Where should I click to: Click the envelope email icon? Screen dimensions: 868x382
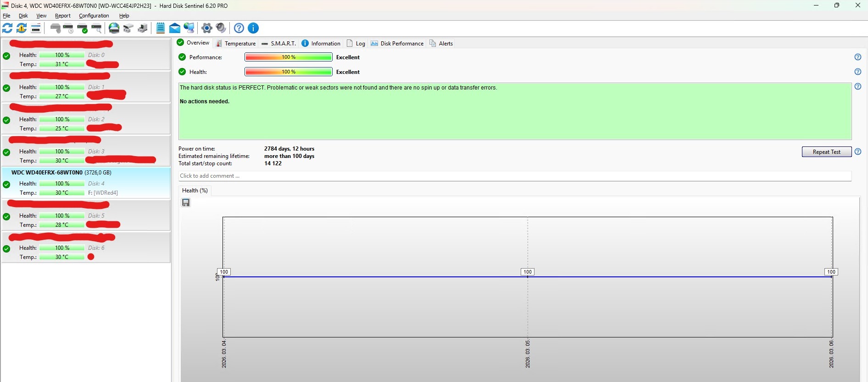pos(175,28)
